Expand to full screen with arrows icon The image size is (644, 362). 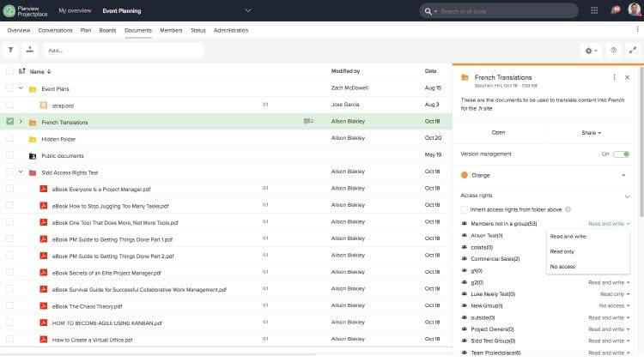(633, 51)
